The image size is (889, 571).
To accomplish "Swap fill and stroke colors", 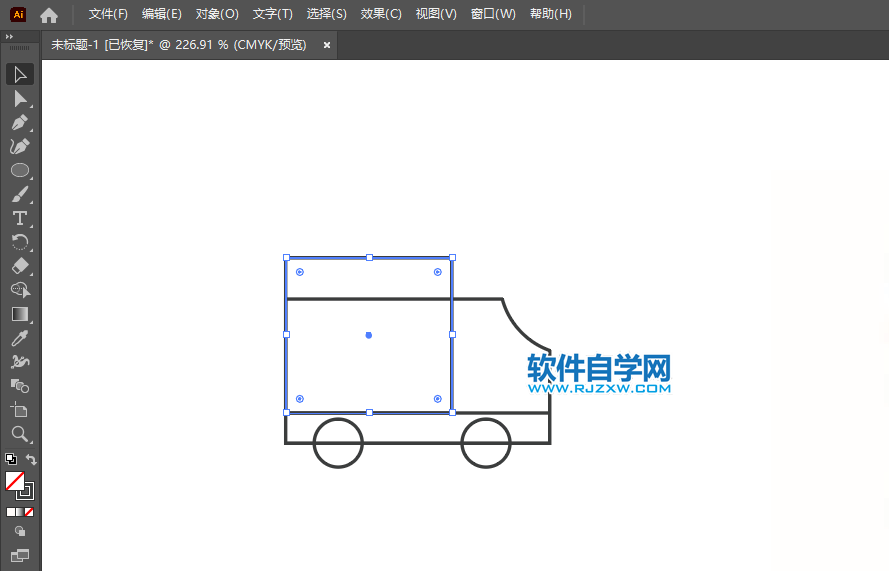I will (31, 460).
